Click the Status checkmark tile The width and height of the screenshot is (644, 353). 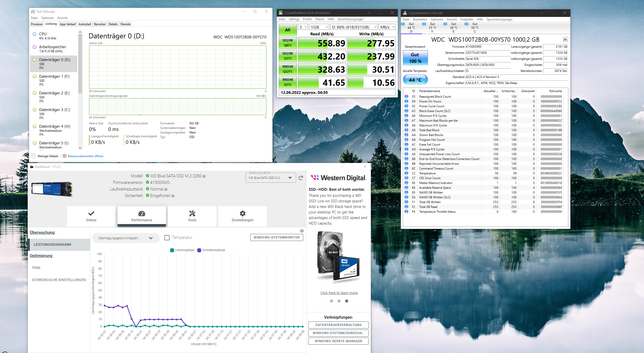coord(91,216)
